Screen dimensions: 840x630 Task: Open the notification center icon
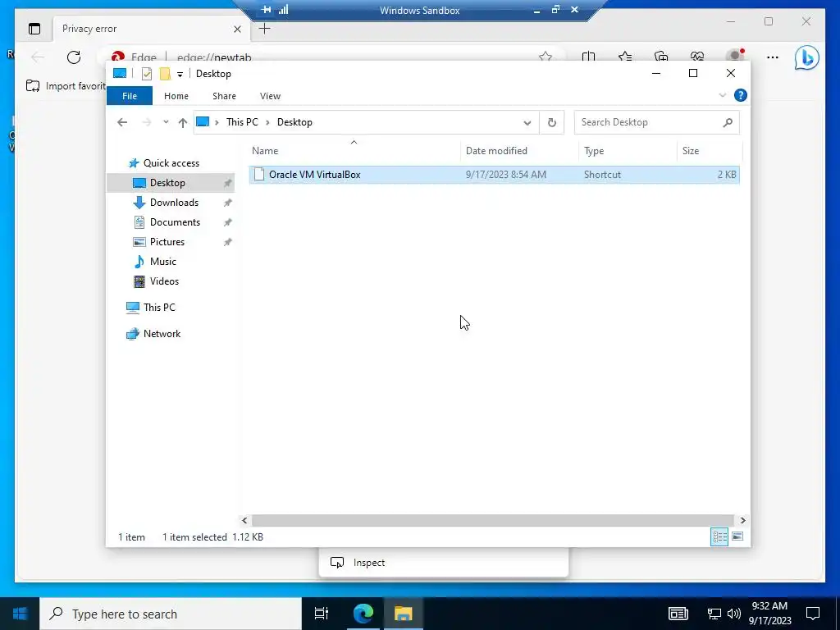pyautogui.click(x=813, y=614)
